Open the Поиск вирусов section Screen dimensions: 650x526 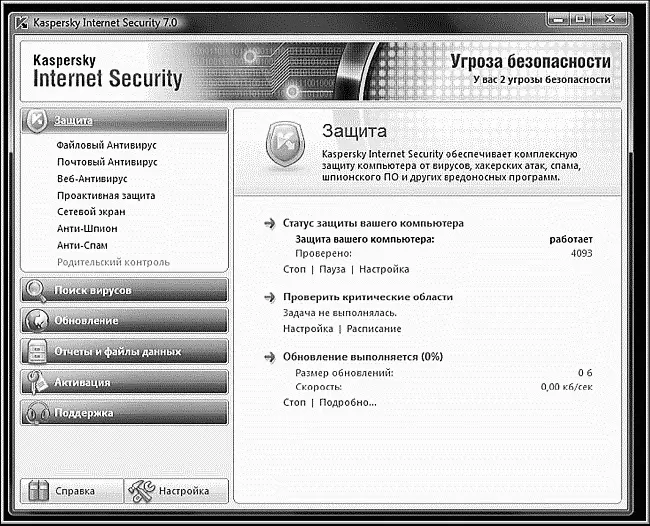click(x=124, y=291)
